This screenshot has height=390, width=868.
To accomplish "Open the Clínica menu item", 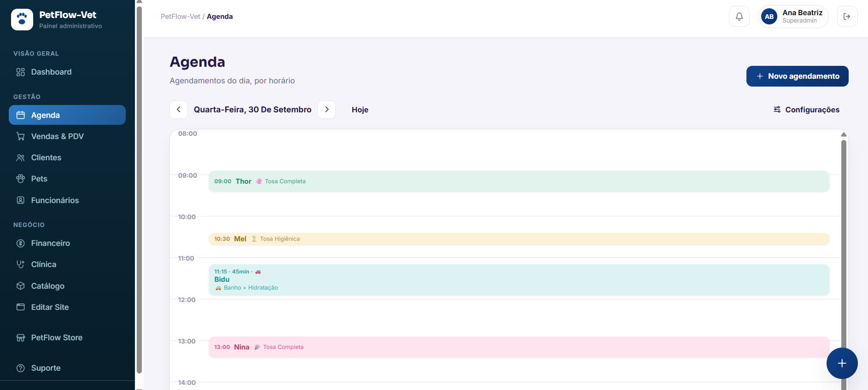I will pyautogui.click(x=67, y=264).
